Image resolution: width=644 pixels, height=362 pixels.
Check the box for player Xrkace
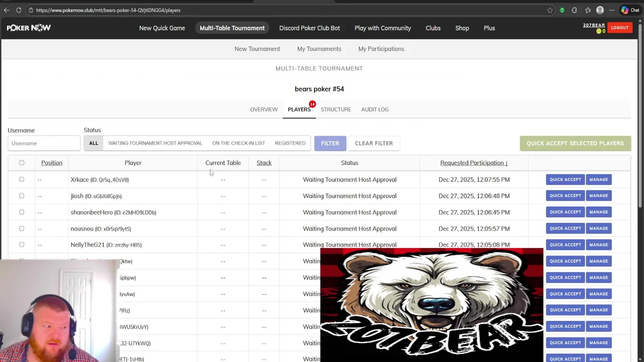[x=22, y=179]
